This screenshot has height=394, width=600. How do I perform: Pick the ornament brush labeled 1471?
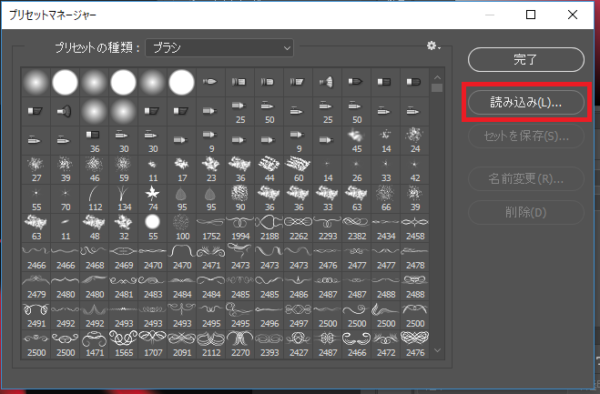click(95, 344)
